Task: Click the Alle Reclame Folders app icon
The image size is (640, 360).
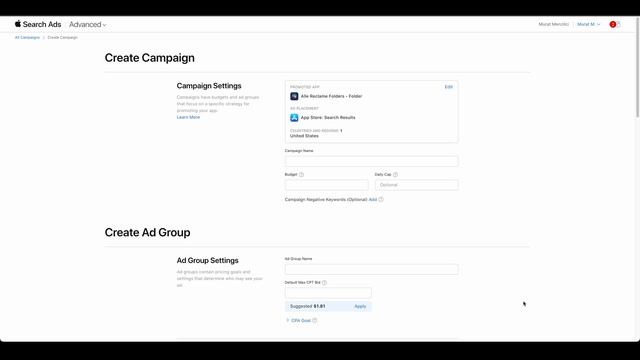Action: coord(294,96)
